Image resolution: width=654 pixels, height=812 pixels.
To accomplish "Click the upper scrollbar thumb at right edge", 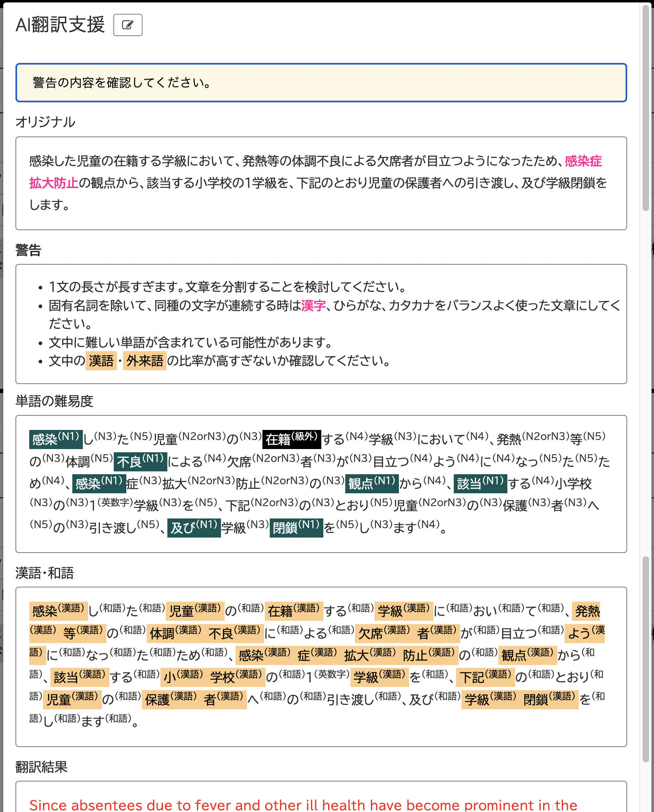I will [646, 108].
